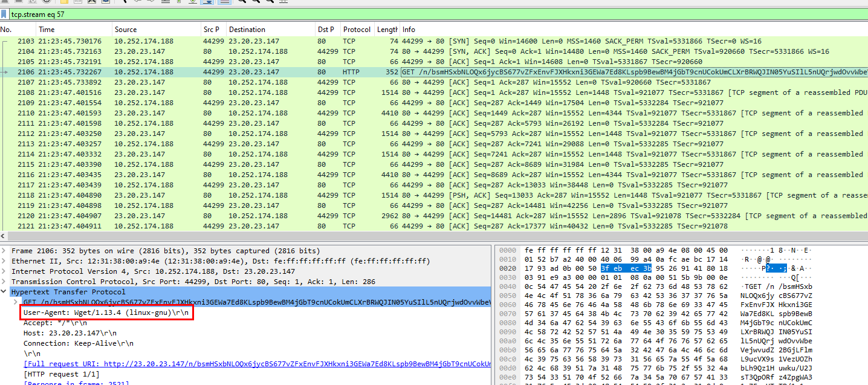Expand the Transmission Control Protocol node
The height and width of the screenshot is (385, 868).
(x=5, y=282)
